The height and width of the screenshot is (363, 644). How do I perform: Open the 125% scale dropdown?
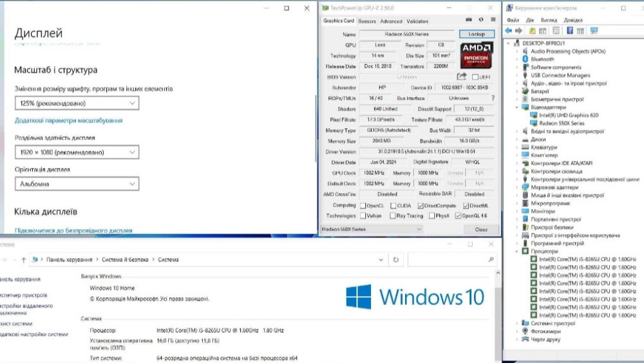(77, 103)
